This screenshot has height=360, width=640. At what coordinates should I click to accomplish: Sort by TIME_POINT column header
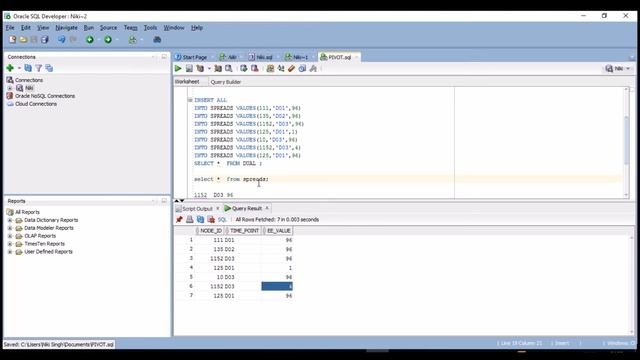[244, 231]
